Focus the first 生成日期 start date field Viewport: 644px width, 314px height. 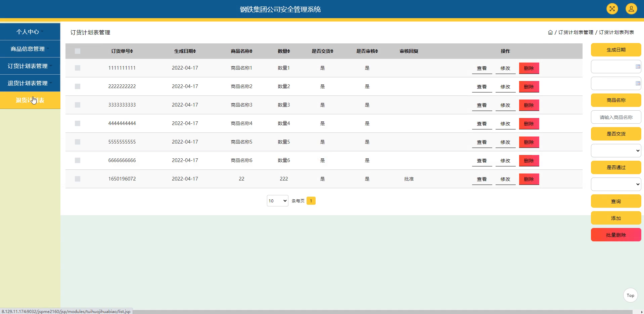pyautogui.click(x=616, y=67)
